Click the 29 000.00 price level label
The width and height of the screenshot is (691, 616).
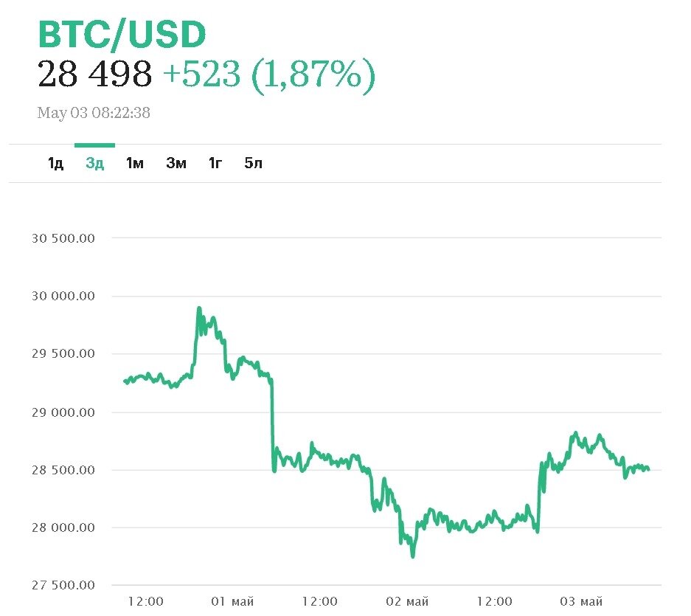[x=65, y=412]
